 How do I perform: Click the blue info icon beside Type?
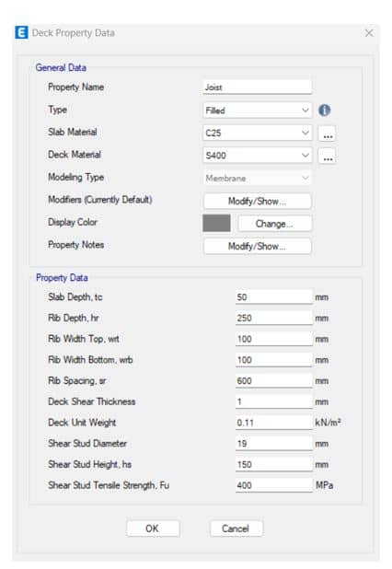(324, 110)
